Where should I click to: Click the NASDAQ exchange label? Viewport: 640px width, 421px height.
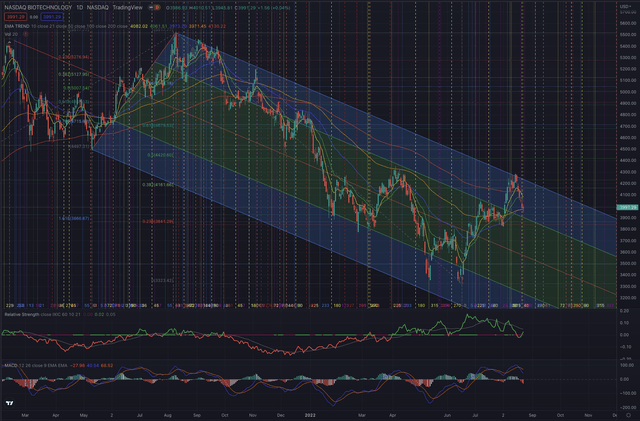pyautogui.click(x=98, y=7)
